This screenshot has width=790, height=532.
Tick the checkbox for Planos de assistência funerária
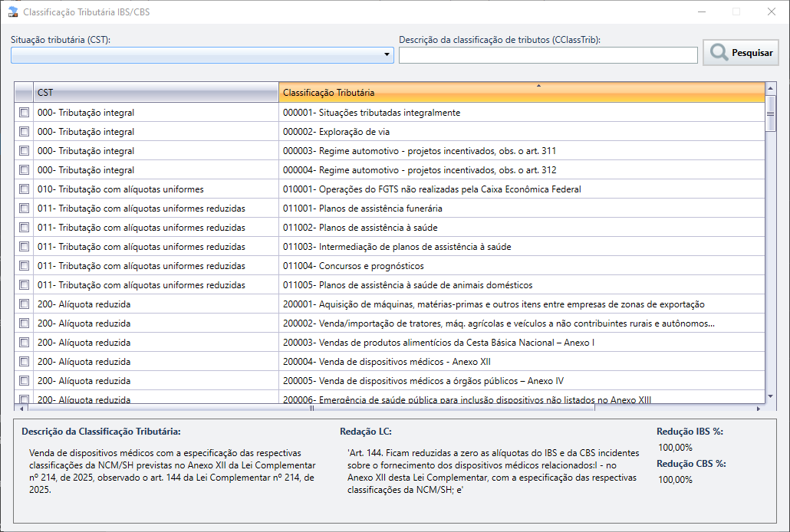click(x=24, y=209)
